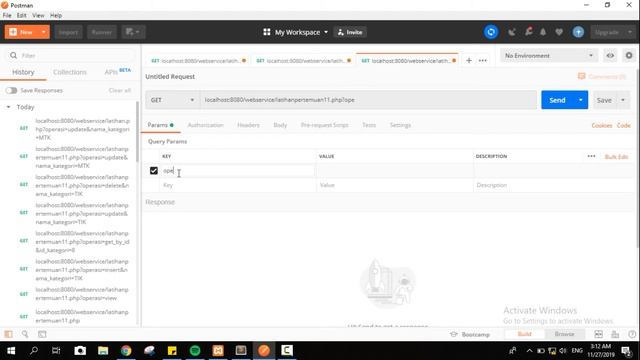Open the Help menu
Viewport: 640px width, 360px height.
coord(56,16)
